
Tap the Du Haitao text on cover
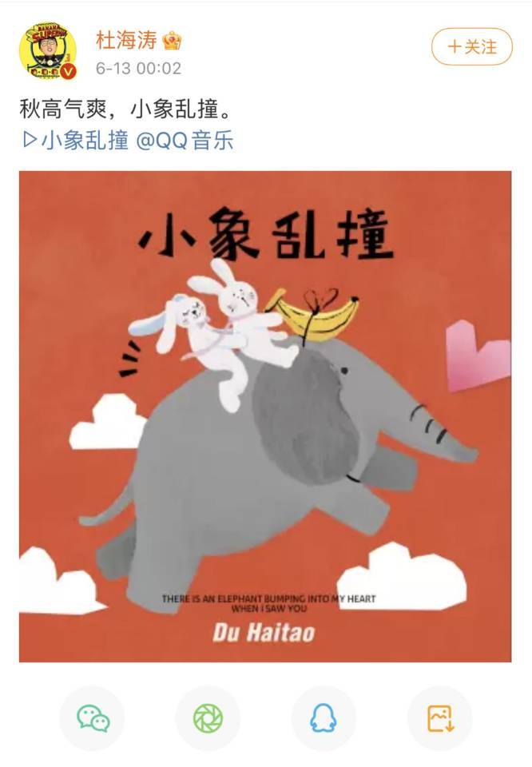tap(264, 632)
